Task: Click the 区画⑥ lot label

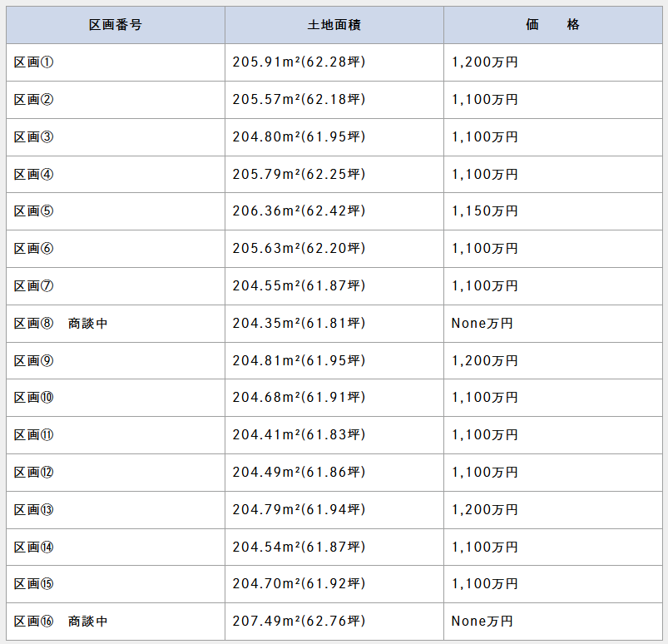Action: [x=34, y=249]
